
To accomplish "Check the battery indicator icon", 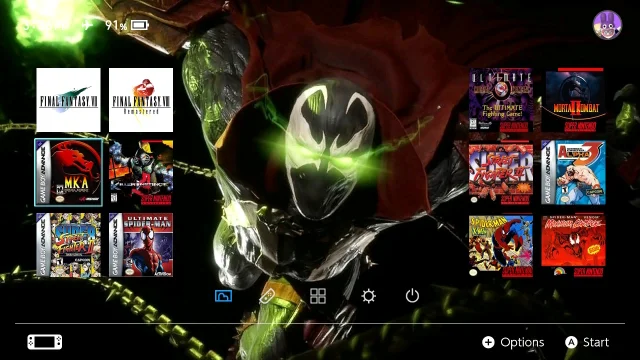I will 140,25.
